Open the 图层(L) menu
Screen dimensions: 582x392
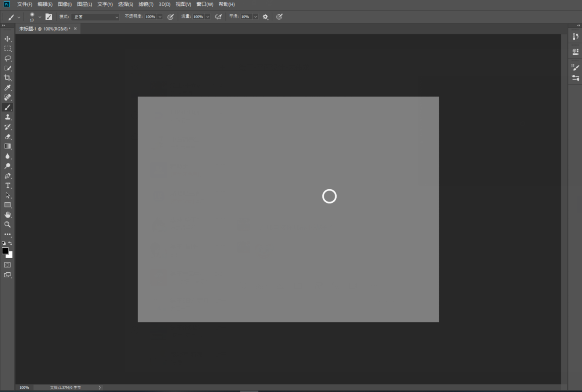(85, 4)
